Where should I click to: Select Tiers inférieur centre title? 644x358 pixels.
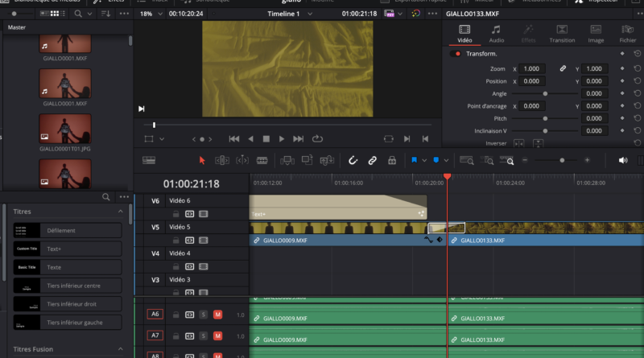68,286
